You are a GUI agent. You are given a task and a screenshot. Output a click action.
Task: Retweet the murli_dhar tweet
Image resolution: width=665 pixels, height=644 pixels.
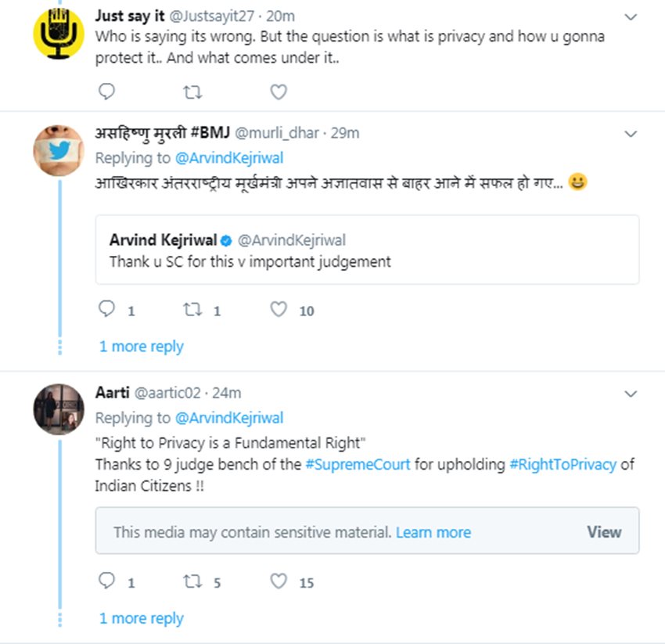tap(192, 310)
